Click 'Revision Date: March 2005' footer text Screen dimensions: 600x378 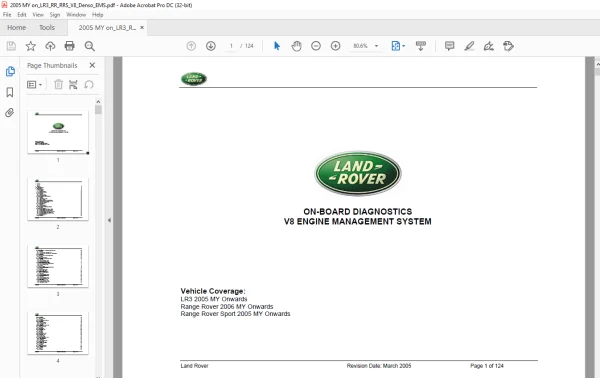pos(379,366)
